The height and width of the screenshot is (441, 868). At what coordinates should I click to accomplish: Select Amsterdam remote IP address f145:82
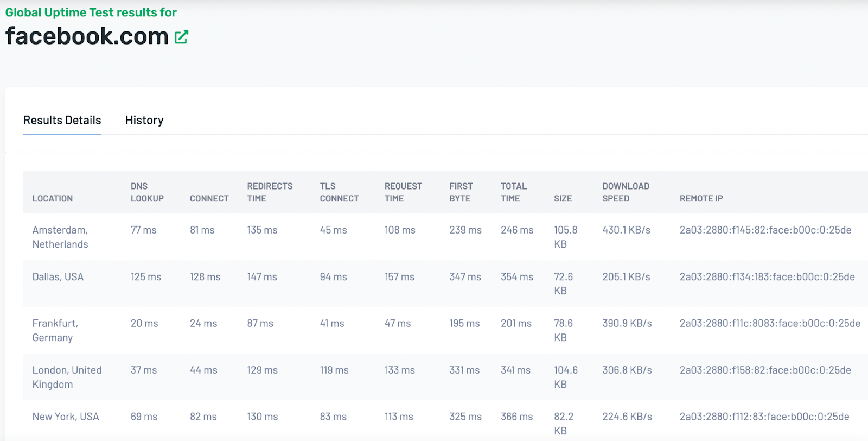click(765, 230)
